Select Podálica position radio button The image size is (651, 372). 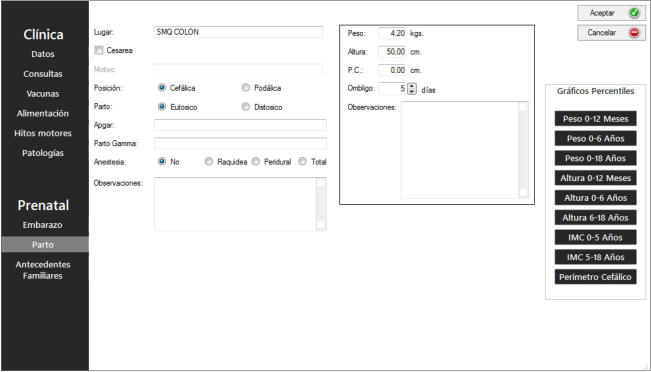246,88
